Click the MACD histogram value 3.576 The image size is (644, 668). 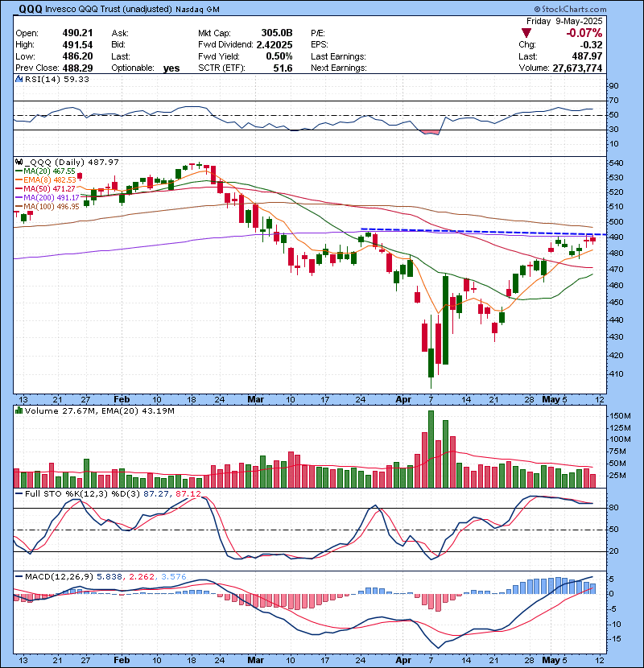tap(173, 577)
